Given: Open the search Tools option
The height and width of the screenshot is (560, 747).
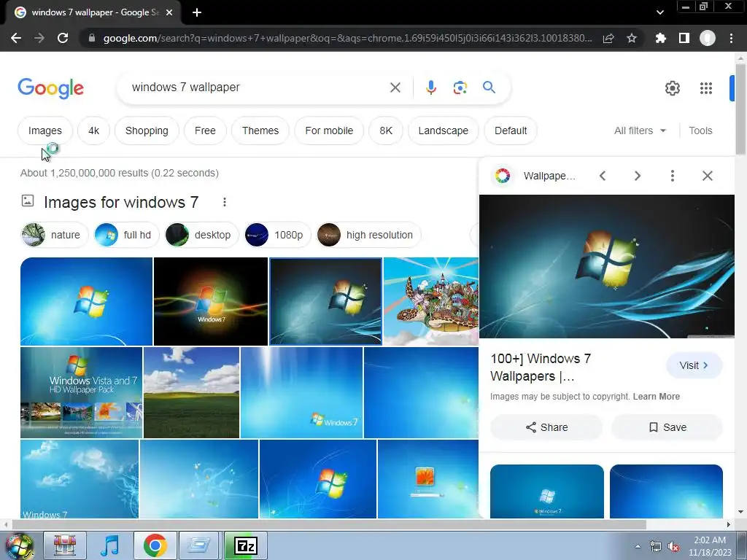Looking at the screenshot, I should click(700, 131).
